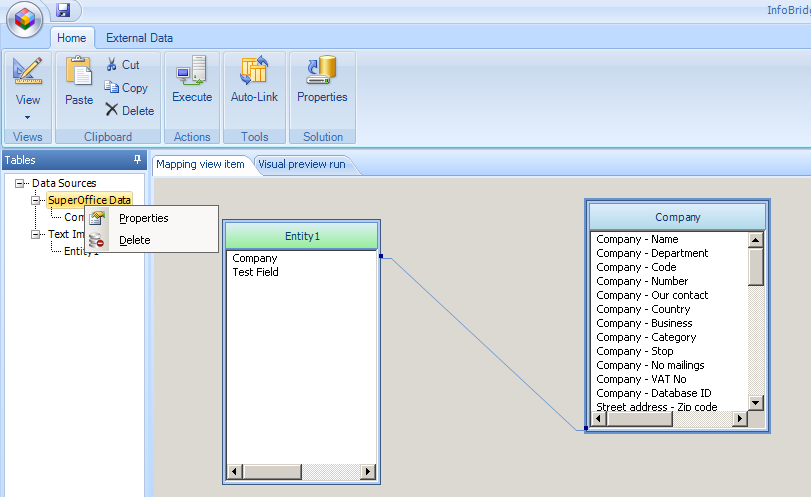Select Company - Department field
The image size is (811, 497).
pos(652,253)
